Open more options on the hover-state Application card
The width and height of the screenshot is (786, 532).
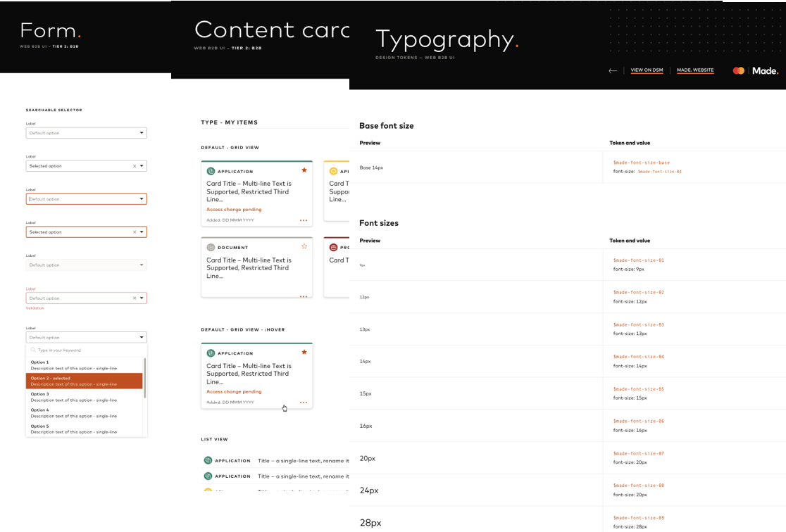click(304, 403)
